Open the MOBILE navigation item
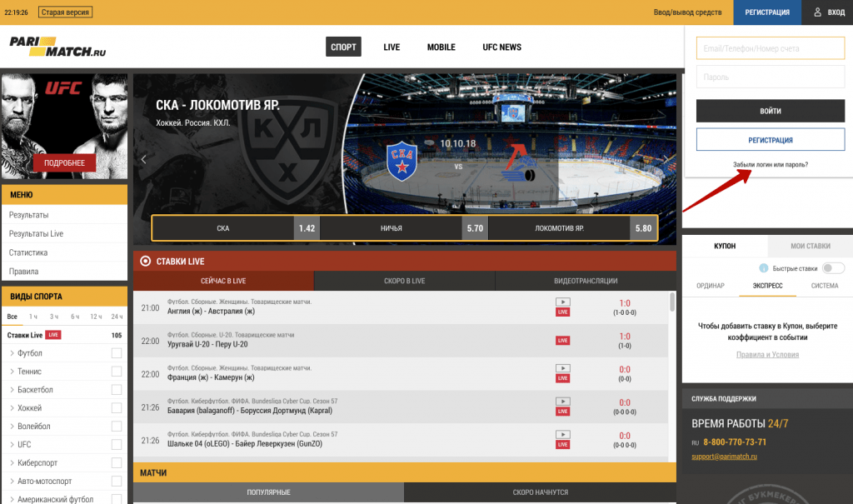This screenshot has height=504, width=853. point(441,47)
